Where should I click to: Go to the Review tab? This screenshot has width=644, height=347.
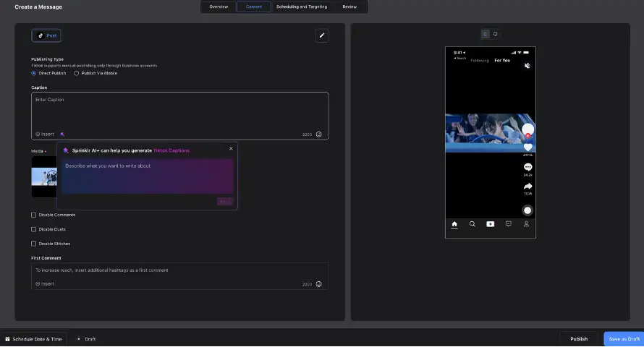tap(349, 7)
